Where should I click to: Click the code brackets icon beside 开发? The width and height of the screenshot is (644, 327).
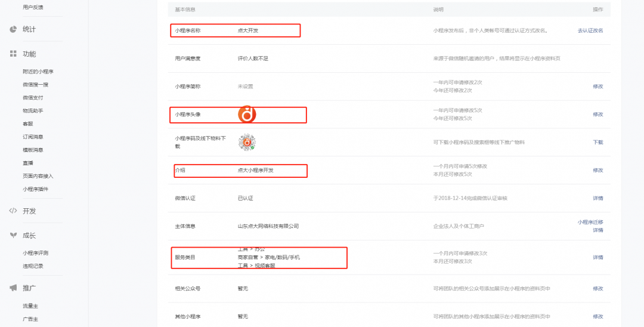click(13, 211)
